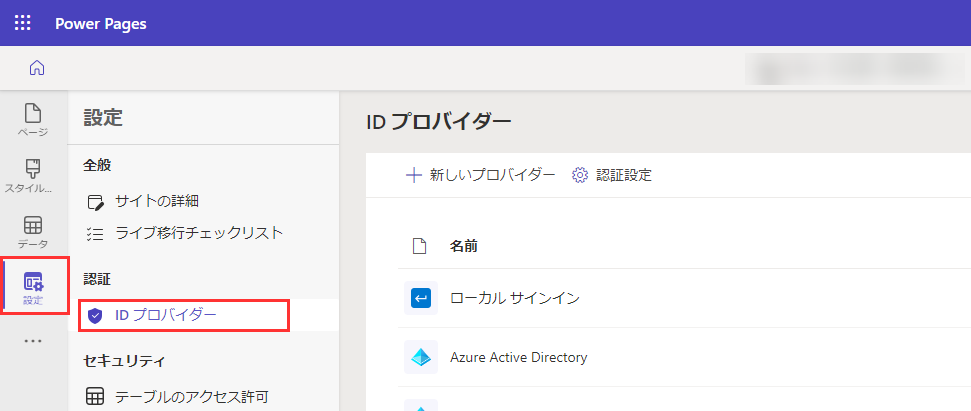The width and height of the screenshot is (971, 411).
Task: Click the table icon beside テーブルのアクセス許可
Action: [95, 397]
